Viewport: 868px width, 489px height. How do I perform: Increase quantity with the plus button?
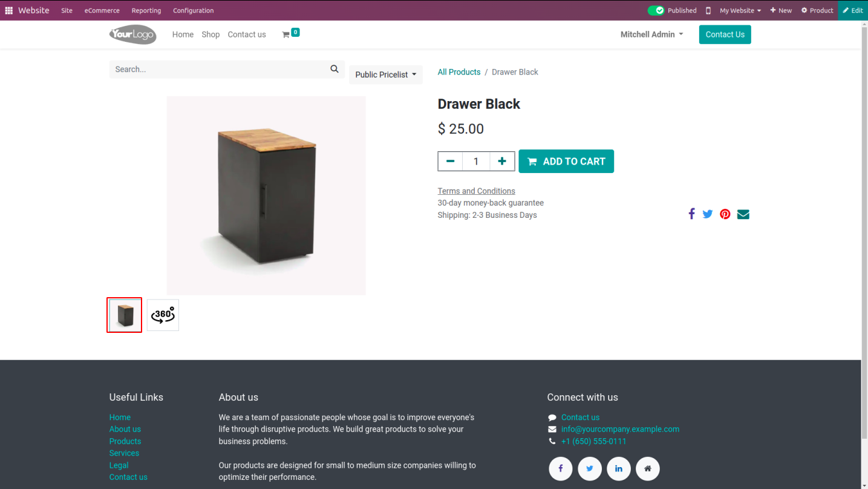(x=502, y=161)
